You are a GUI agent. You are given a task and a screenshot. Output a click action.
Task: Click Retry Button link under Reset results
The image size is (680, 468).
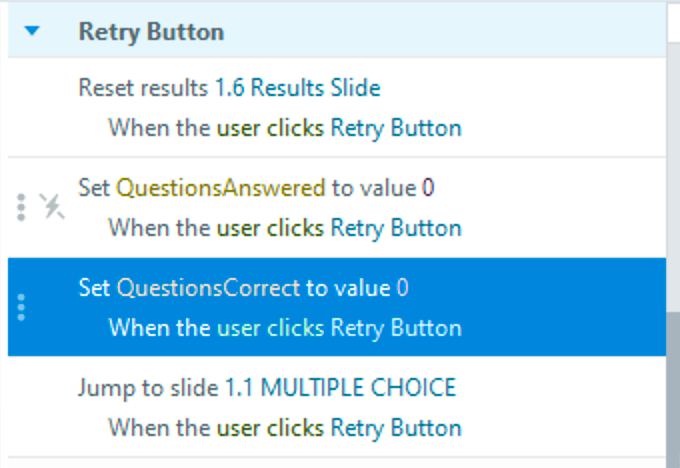396,128
